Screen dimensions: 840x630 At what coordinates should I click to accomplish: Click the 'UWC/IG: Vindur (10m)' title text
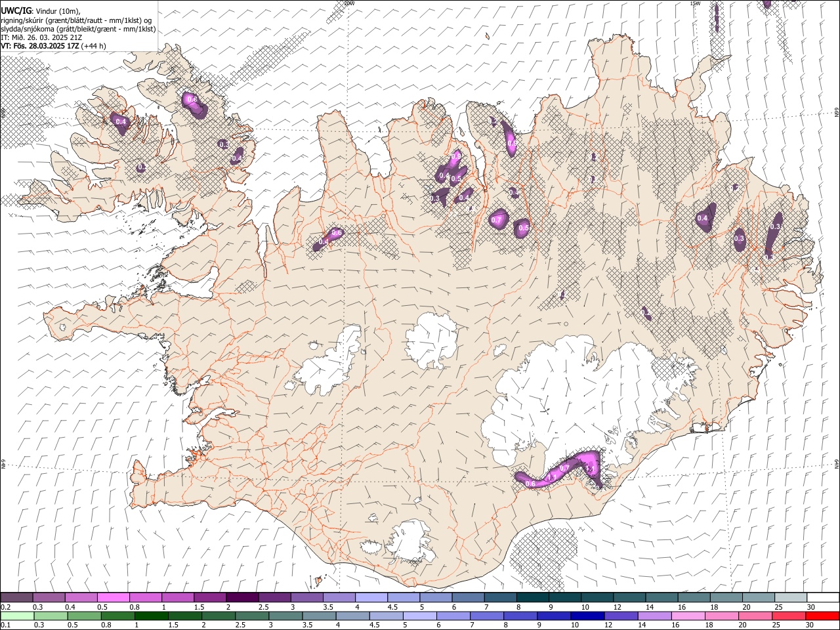tap(41, 10)
